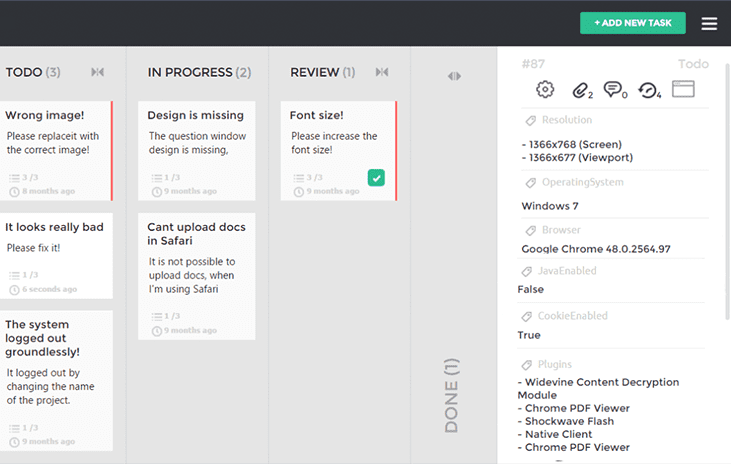Screen dimensions: 731x464
Task: Click the Add New Task button
Action: tap(632, 23)
